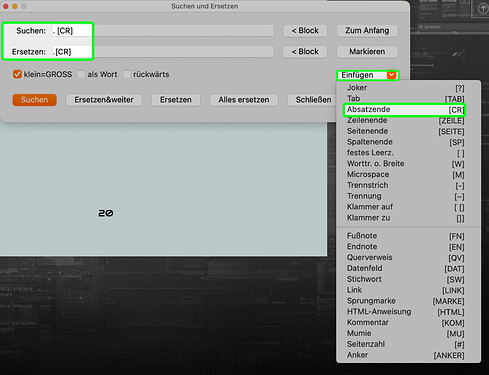Screen dimensions: 489x375
Task: Enable the rückwärts checkbox
Action: pyautogui.click(x=127, y=74)
